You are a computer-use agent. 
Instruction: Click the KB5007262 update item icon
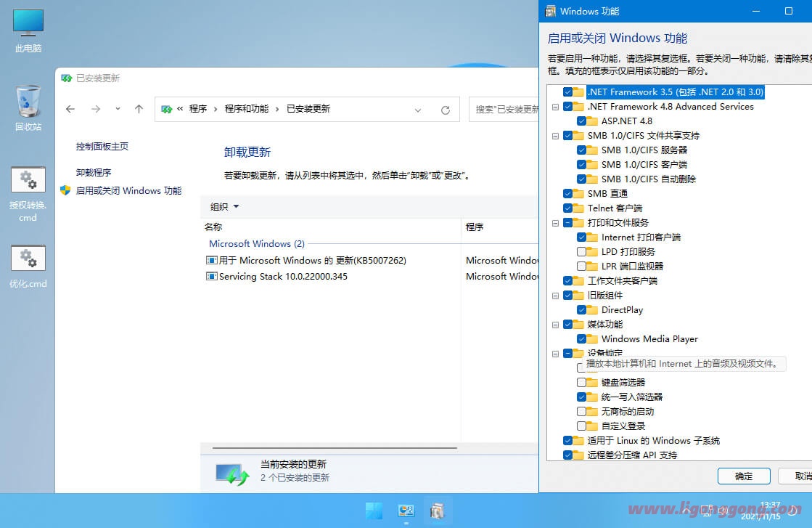(x=211, y=260)
